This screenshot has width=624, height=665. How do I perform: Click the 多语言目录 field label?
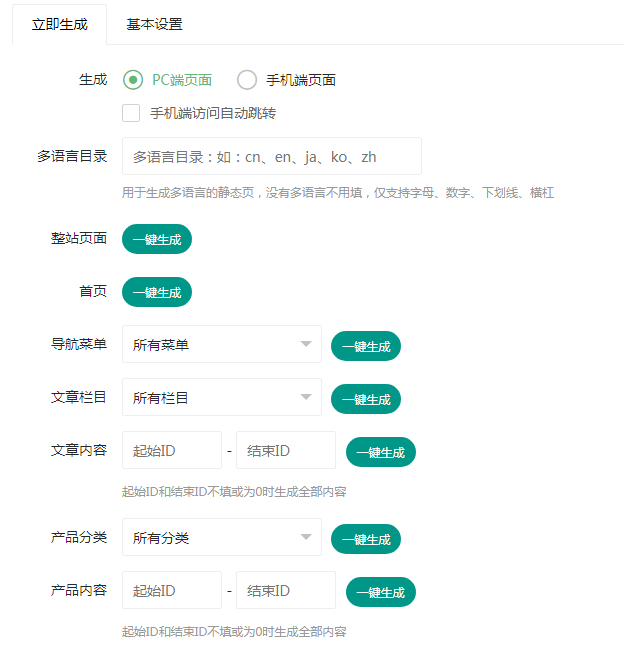click(72, 156)
